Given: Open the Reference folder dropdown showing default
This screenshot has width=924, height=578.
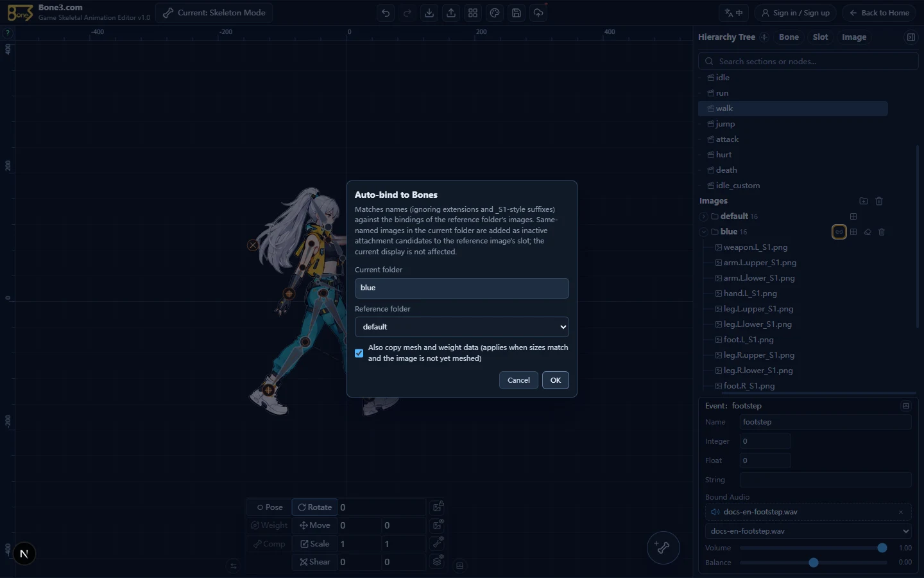Looking at the screenshot, I should coord(462,327).
